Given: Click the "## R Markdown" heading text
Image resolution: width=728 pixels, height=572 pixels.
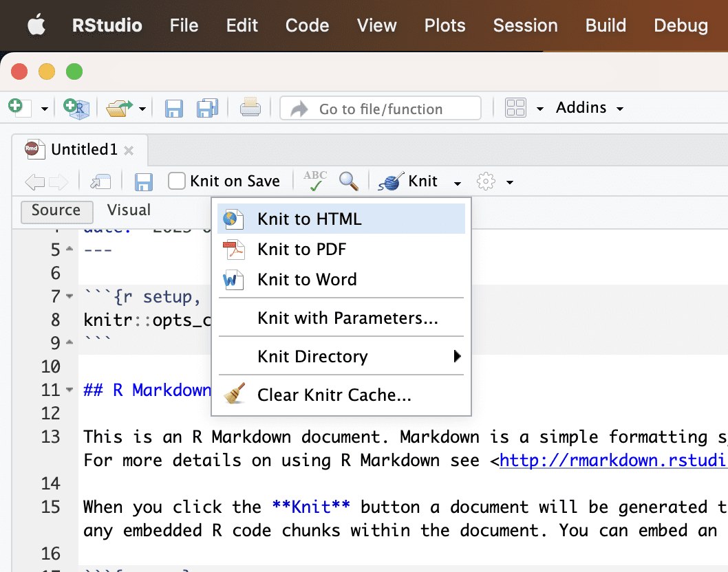Looking at the screenshot, I should [x=148, y=390].
